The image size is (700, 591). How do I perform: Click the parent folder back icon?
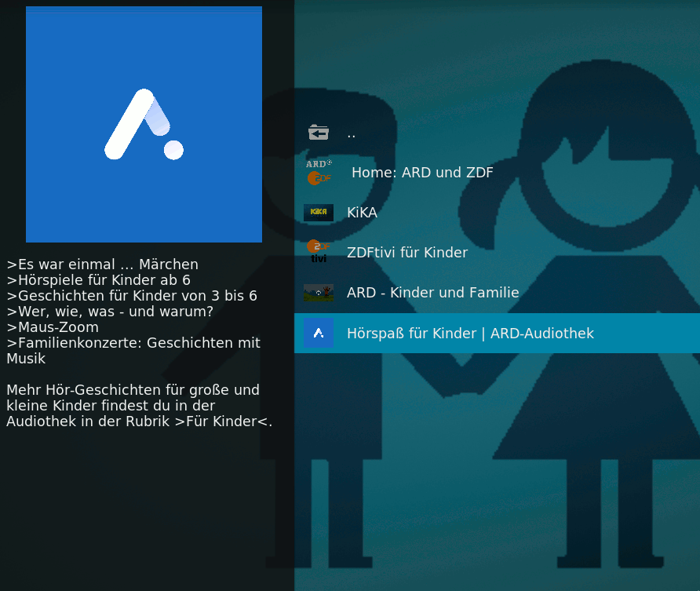click(x=319, y=132)
